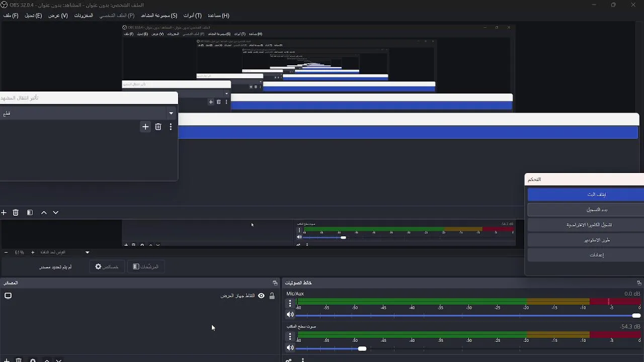644x362 pixels.
Task: Click the Mic/Aux channel label
Action: 295,294
